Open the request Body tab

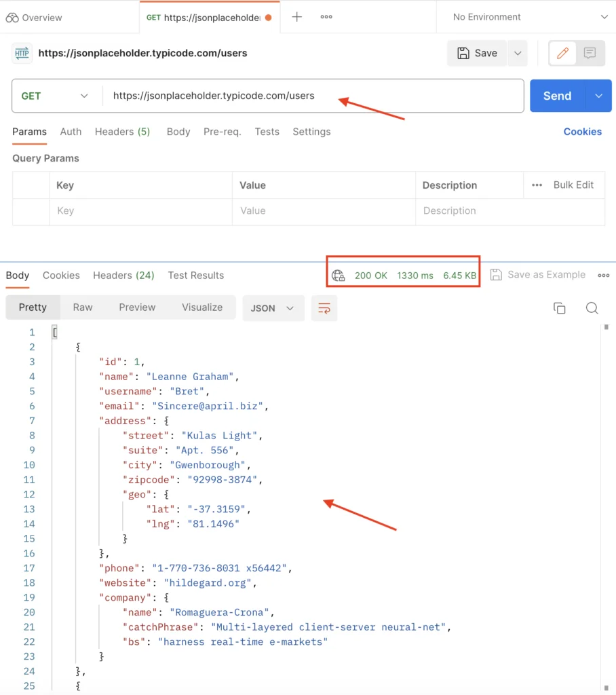[178, 132]
